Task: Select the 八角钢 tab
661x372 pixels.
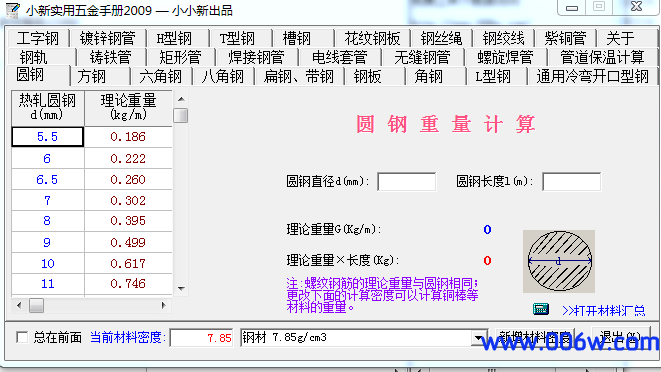Action: pos(223,76)
